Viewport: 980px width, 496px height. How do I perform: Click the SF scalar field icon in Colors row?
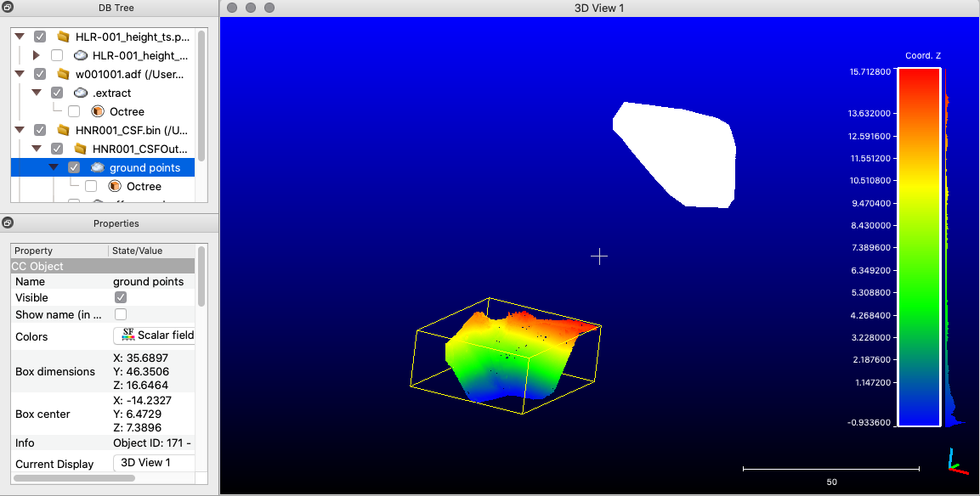click(127, 335)
